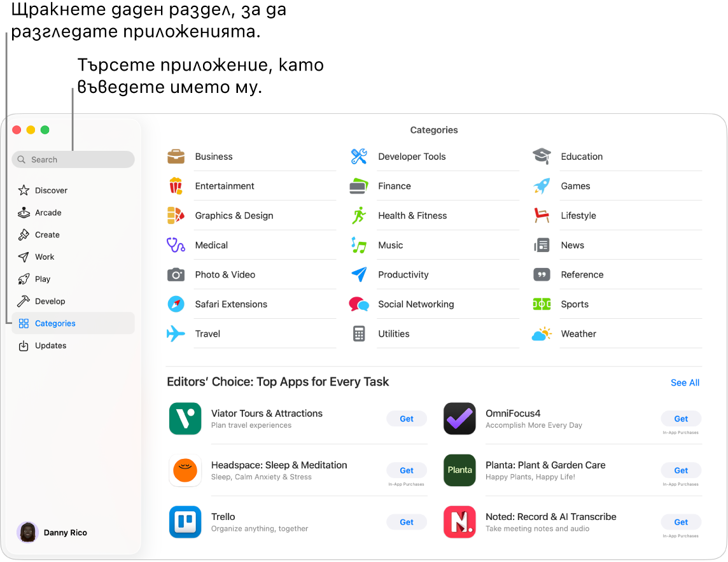Open the Music category

coord(390,245)
